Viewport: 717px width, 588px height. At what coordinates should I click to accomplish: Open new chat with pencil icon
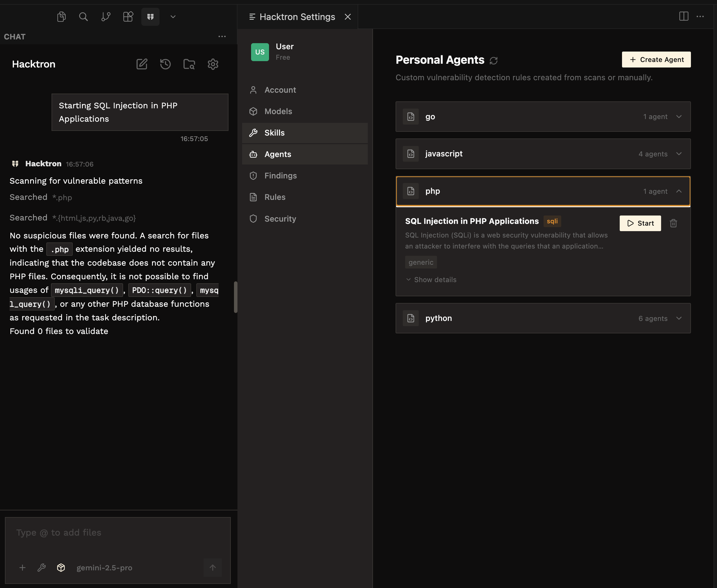(142, 64)
